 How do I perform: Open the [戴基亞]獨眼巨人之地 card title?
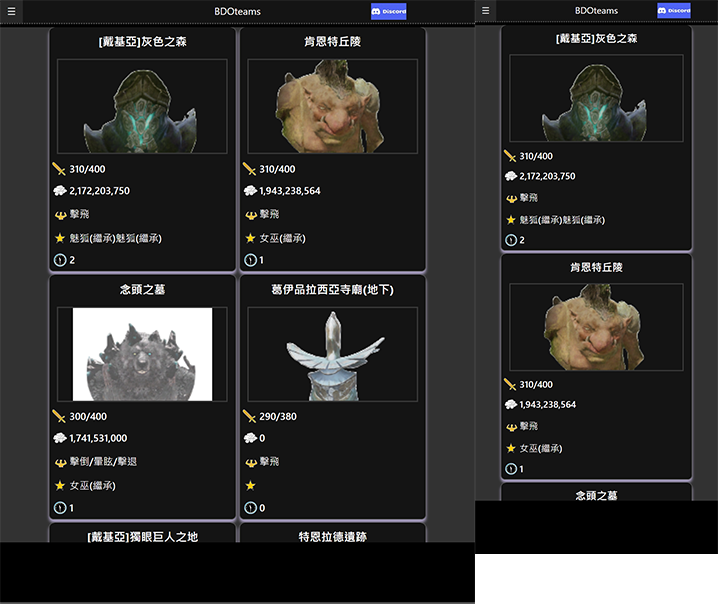(x=142, y=536)
